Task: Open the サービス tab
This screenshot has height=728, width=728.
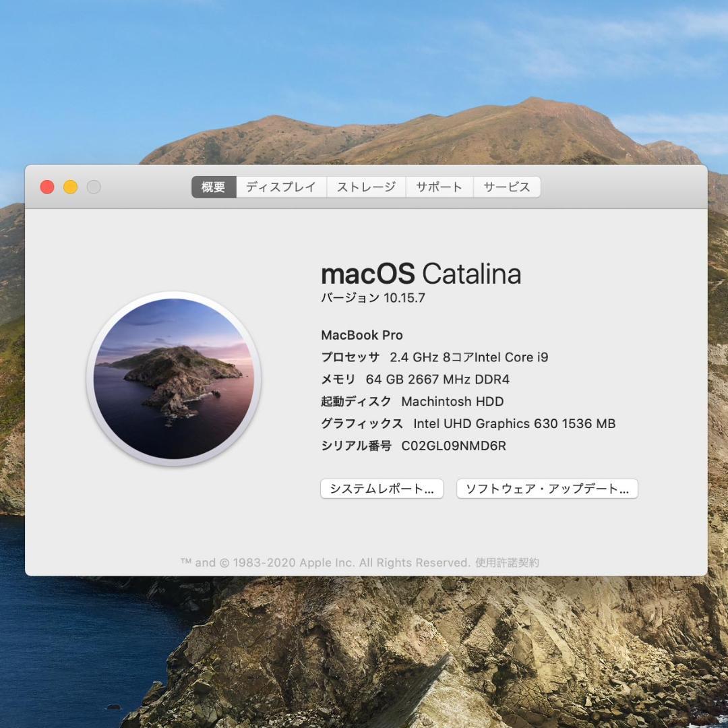Action: coord(506,187)
